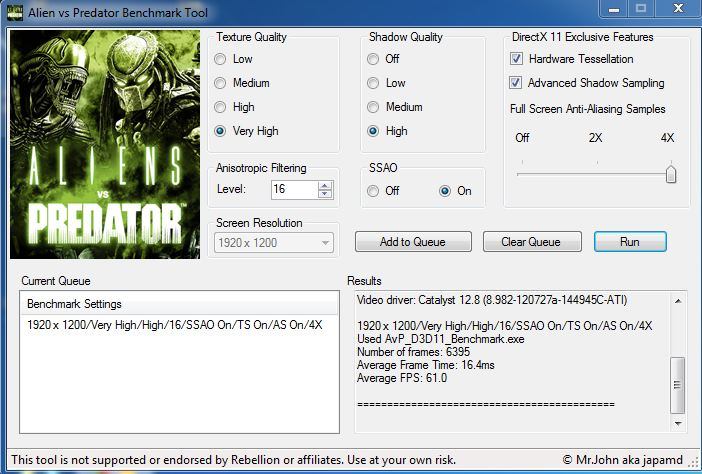Click slider track at 2X anti-aliasing
This screenshot has height=474, width=702.
pos(597,174)
